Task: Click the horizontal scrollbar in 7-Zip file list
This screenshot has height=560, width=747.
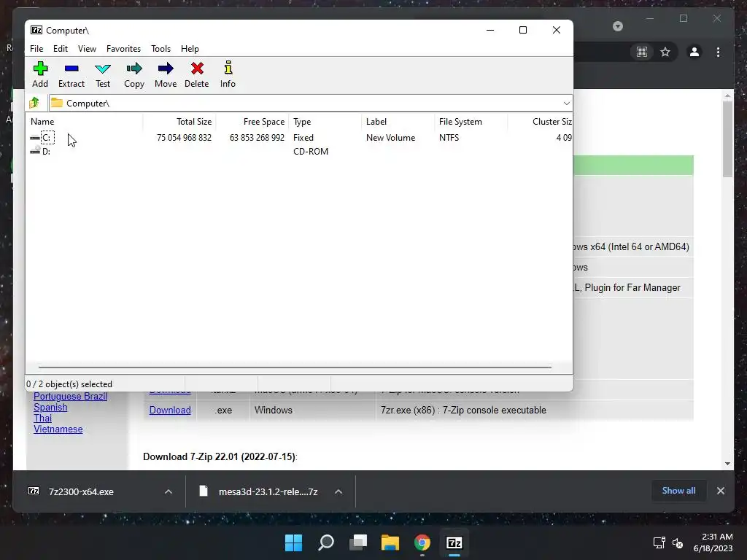Action: [x=295, y=367]
